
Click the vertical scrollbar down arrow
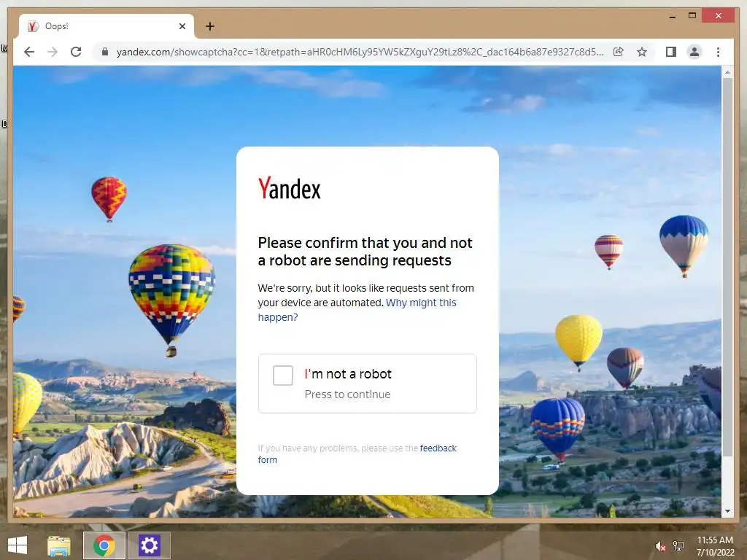(x=727, y=511)
